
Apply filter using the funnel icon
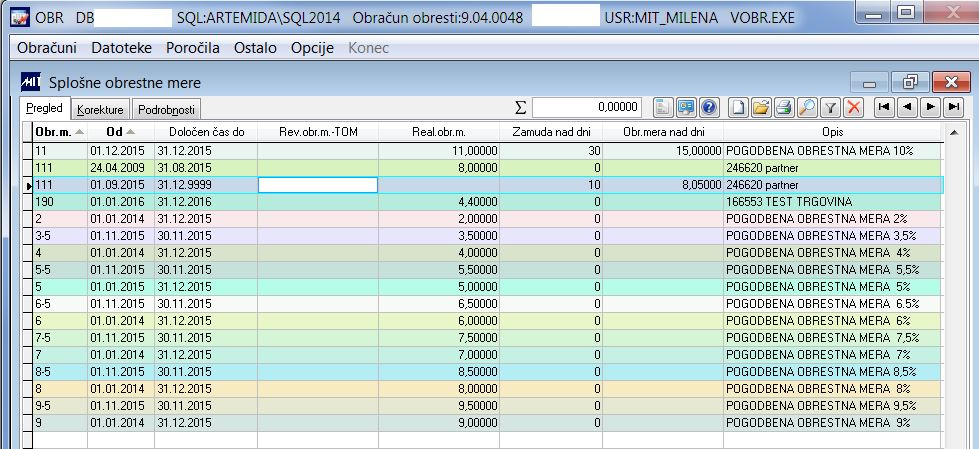click(830, 108)
